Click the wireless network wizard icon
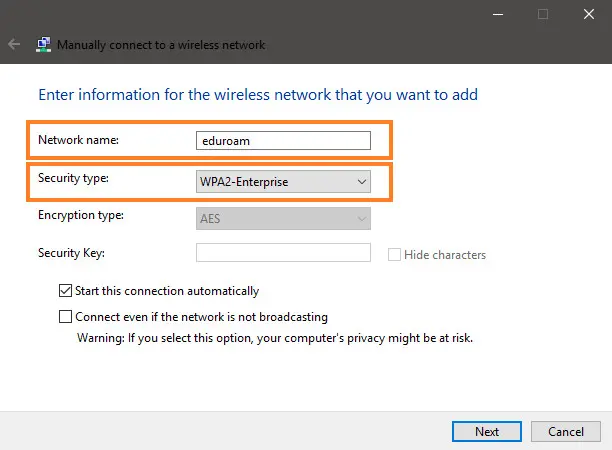This screenshot has height=450, width=612. click(43, 45)
